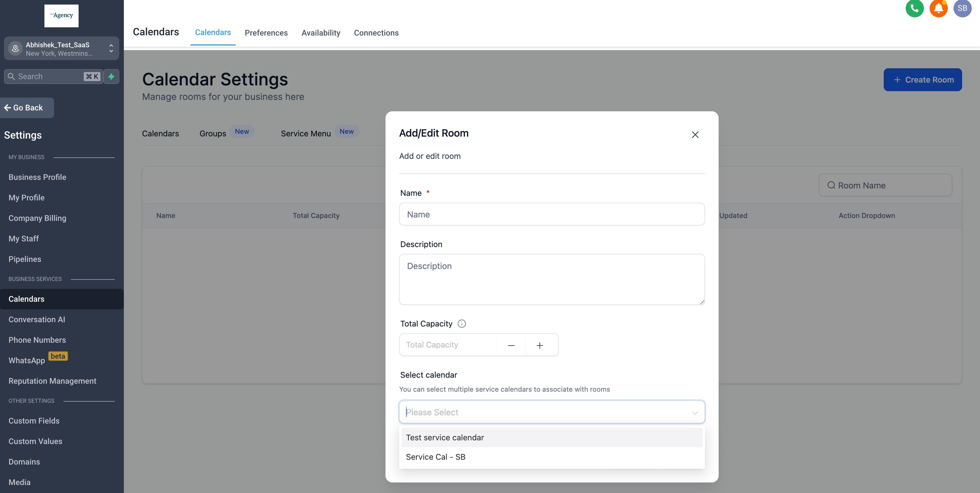Image resolution: width=980 pixels, height=493 pixels.
Task: Increase total capacity with plus button
Action: pos(540,345)
